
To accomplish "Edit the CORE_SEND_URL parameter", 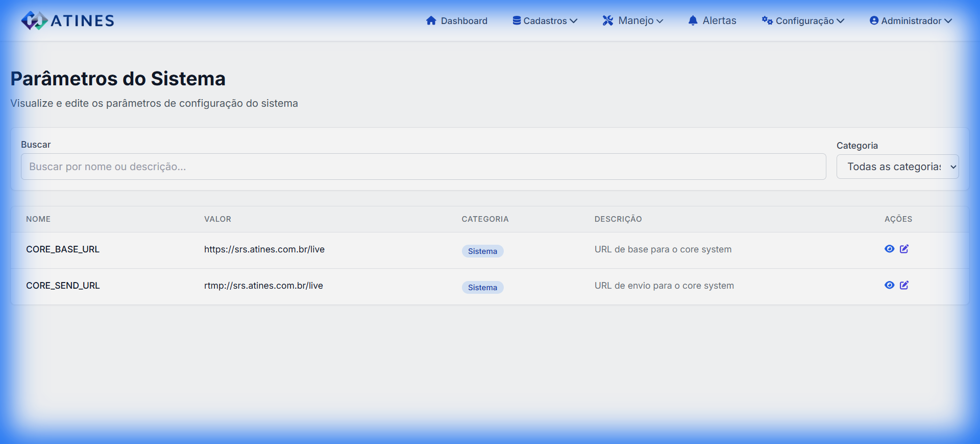I will [904, 285].
